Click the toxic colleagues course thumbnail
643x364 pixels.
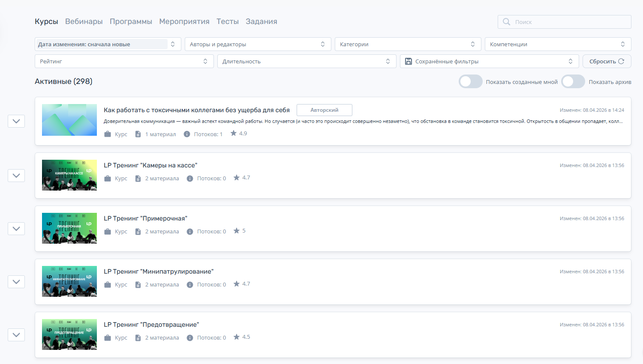pos(69,120)
